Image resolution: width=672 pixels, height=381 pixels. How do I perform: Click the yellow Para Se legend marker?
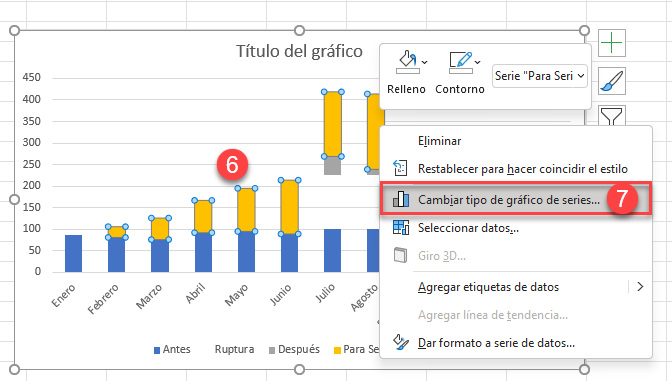coord(337,350)
